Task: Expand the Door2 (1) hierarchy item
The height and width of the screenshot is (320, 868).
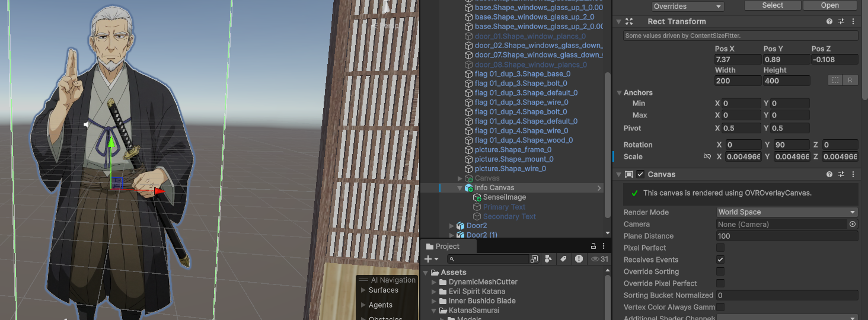Action: tap(452, 235)
